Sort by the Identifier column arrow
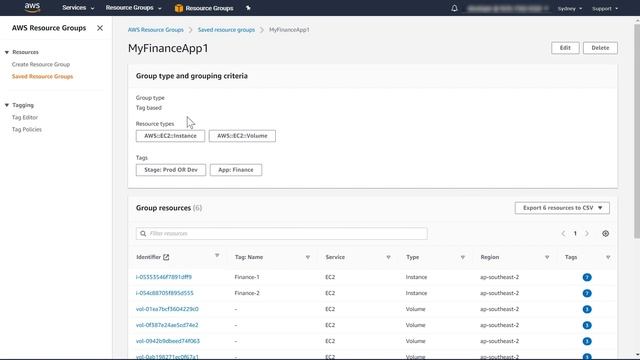Screen dimensions: 640x360 coord(217,256)
